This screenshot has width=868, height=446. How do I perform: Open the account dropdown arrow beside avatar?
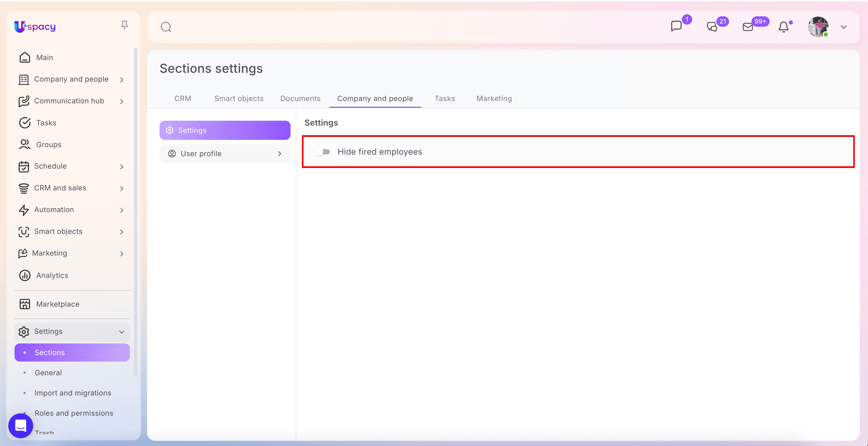point(843,27)
